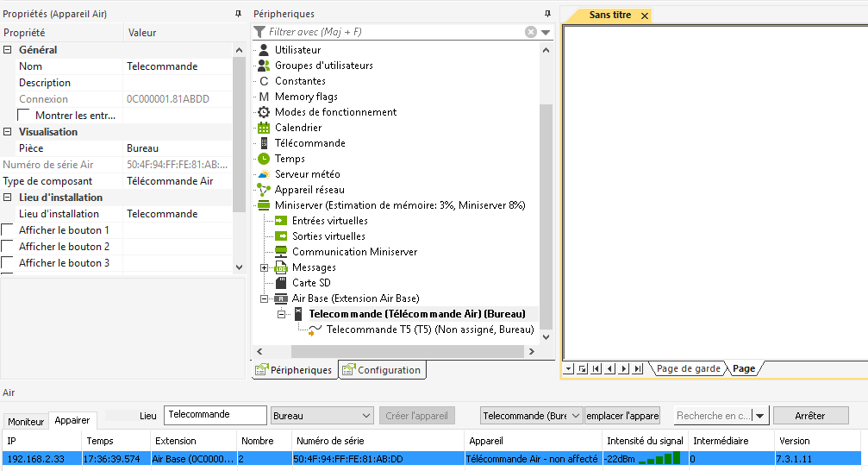This screenshot has height=471, width=868.
Task: Open the Bureau room dropdown
Action: coord(366,416)
